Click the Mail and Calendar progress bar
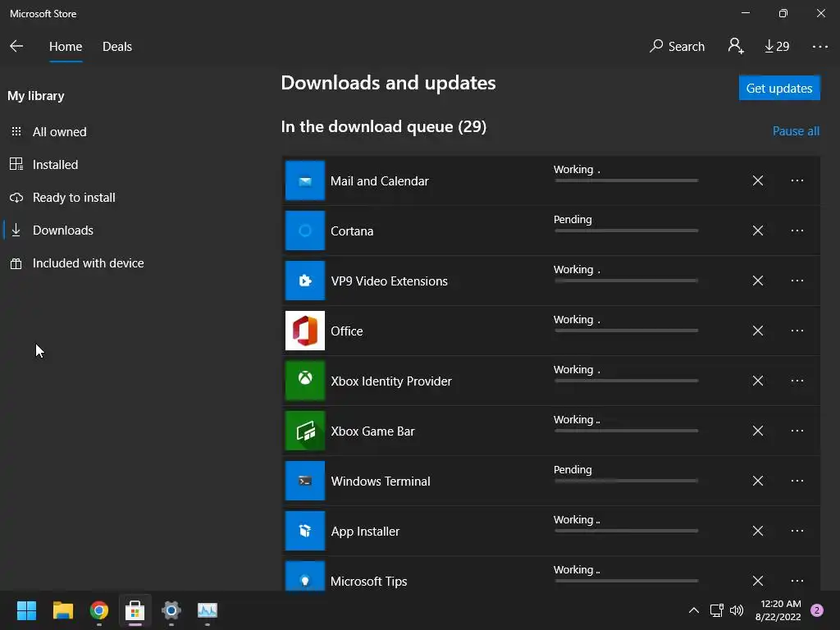840x630 pixels. (x=626, y=180)
